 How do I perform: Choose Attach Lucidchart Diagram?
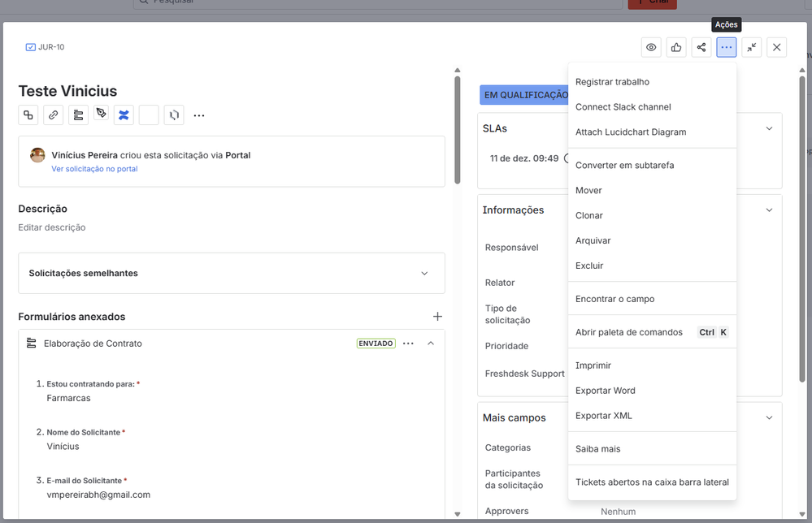click(652, 132)
